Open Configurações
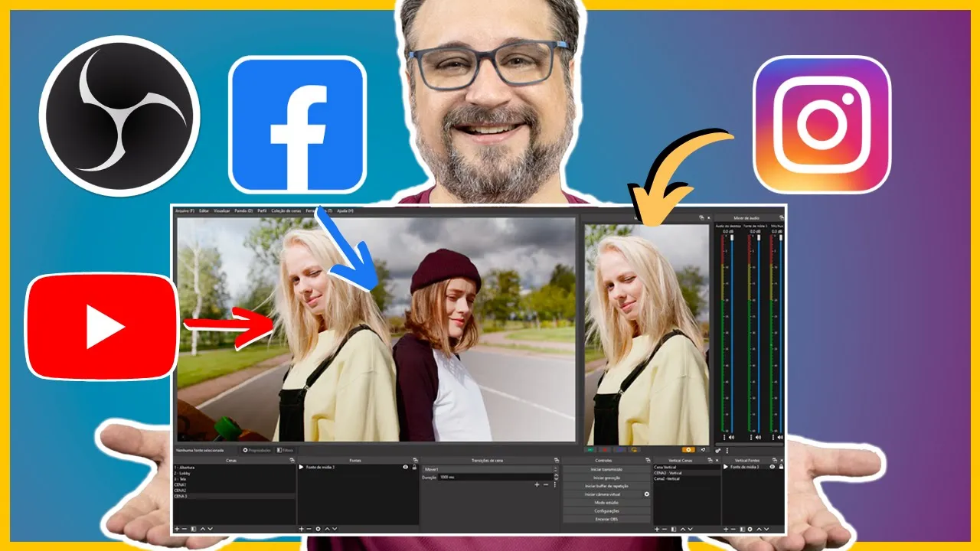This screenshot has width=980, height=551. coord(606,511)
